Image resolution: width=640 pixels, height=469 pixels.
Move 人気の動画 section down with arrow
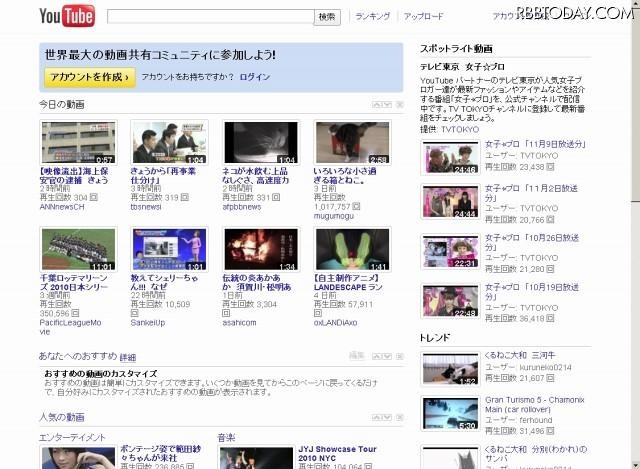pyautogui.click(x=387, y=417)
